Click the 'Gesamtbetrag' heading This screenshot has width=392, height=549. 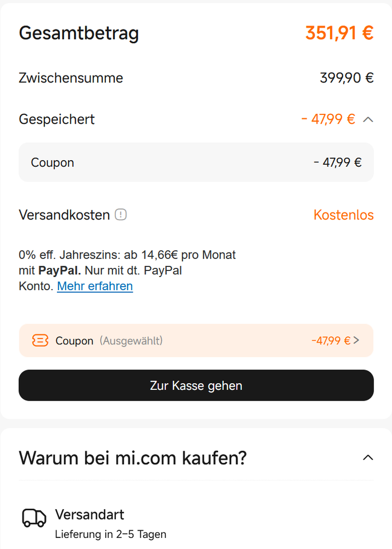point(79,34)
